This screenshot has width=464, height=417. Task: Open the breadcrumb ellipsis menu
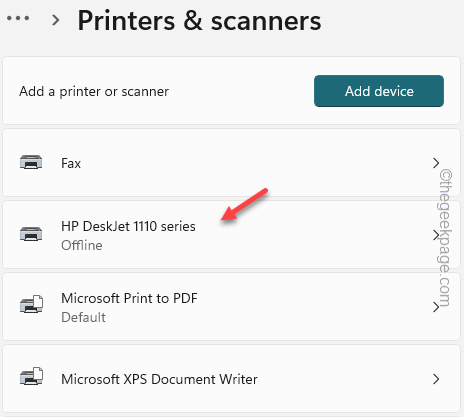click(18, 18)
